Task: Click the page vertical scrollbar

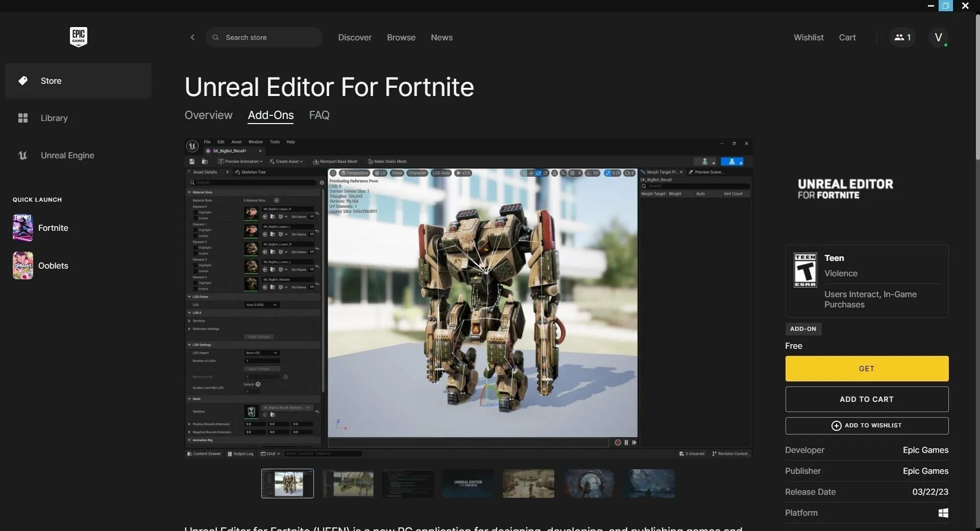Action: click(x=977, y=87)
